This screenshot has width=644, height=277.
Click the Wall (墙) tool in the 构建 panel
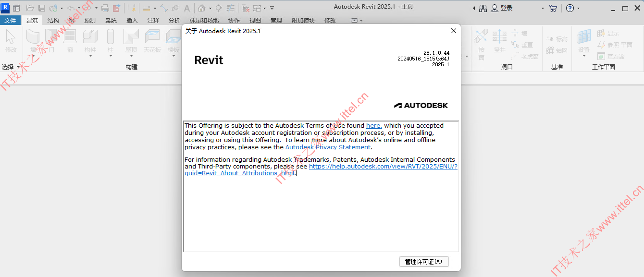point(33,41)
